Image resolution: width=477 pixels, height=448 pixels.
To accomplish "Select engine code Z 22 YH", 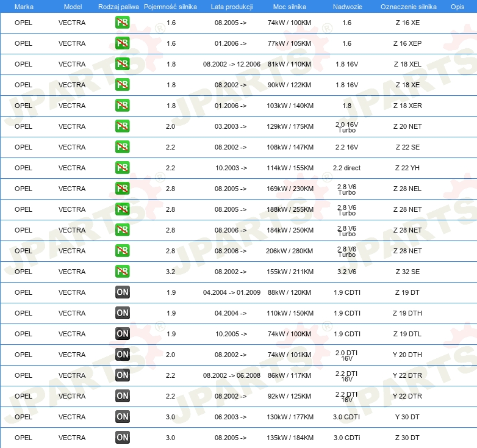I will (x=407, y=168).
